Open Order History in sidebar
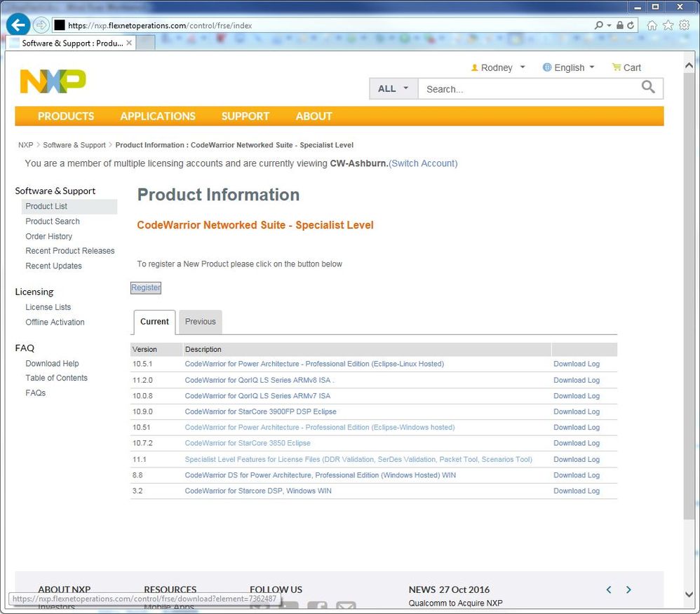The width and height of the screenshot is (700, 614). click(48, 236)
